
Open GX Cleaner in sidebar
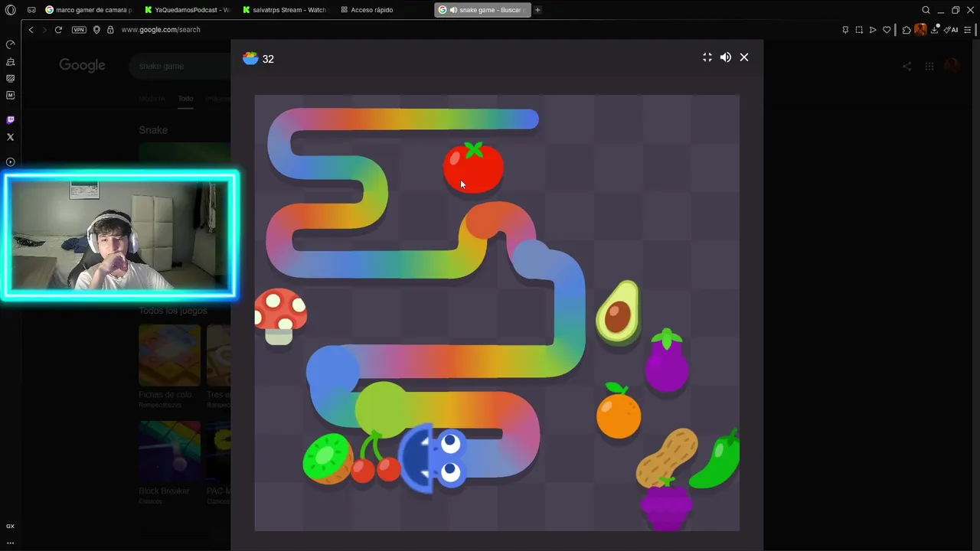pos(10,61)
